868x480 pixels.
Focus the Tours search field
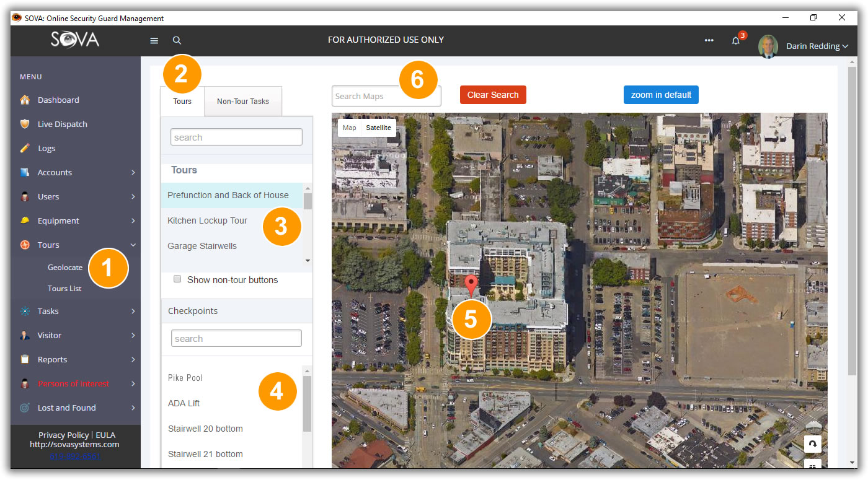coord(236,137)
